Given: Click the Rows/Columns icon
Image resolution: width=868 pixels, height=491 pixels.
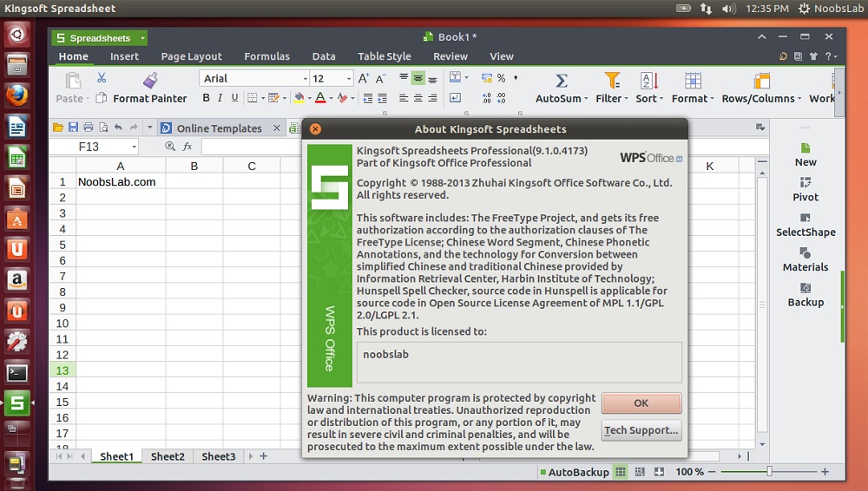Looking at the screenshot, I should 762,81.
